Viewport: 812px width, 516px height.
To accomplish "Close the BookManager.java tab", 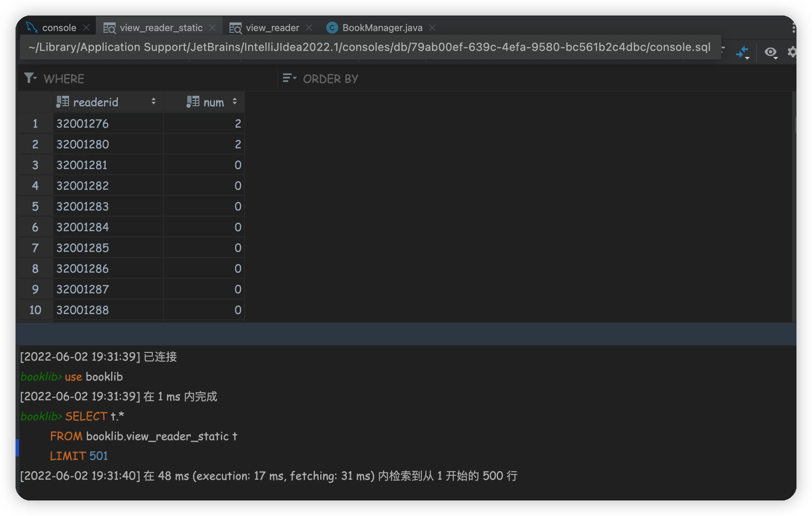I will pyautogui.click(x=432, y=28).
